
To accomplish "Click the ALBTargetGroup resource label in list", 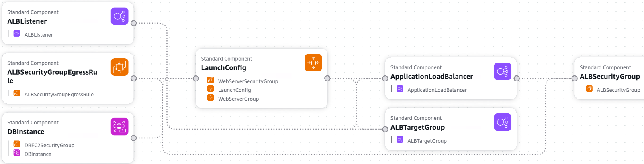I will [x=427, y=141].
